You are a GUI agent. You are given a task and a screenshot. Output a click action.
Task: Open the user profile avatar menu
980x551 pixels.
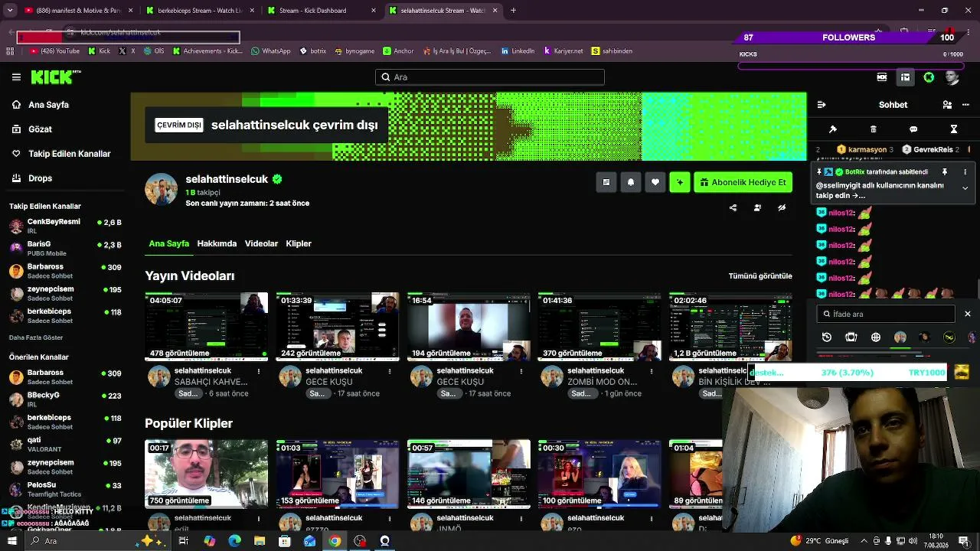(x=952, y=77)
